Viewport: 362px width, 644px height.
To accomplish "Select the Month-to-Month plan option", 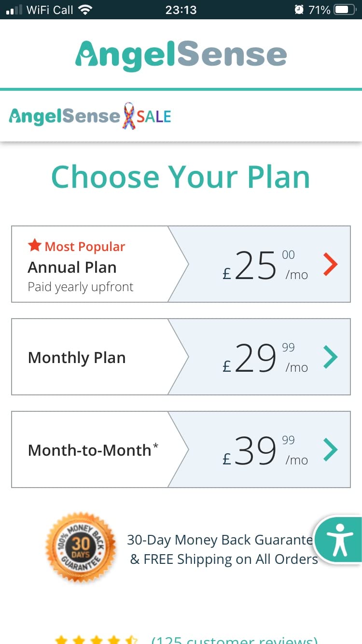I will pos(181,449).
